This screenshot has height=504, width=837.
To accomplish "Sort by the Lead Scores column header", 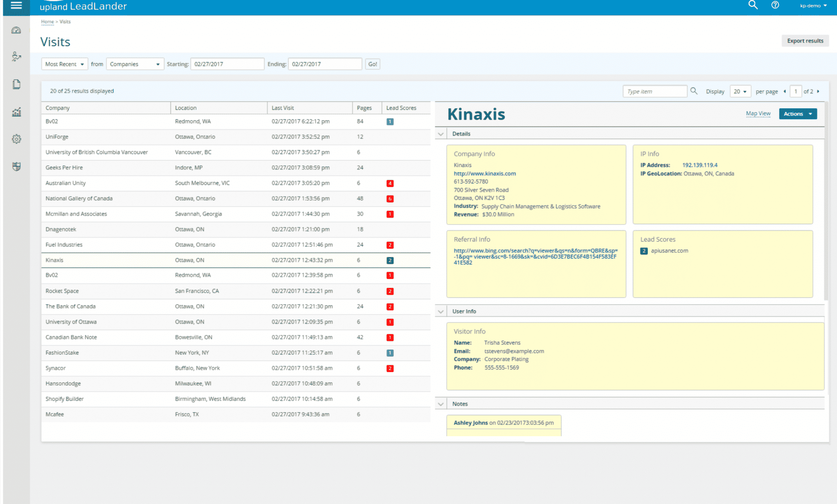I will click(406, 108).
